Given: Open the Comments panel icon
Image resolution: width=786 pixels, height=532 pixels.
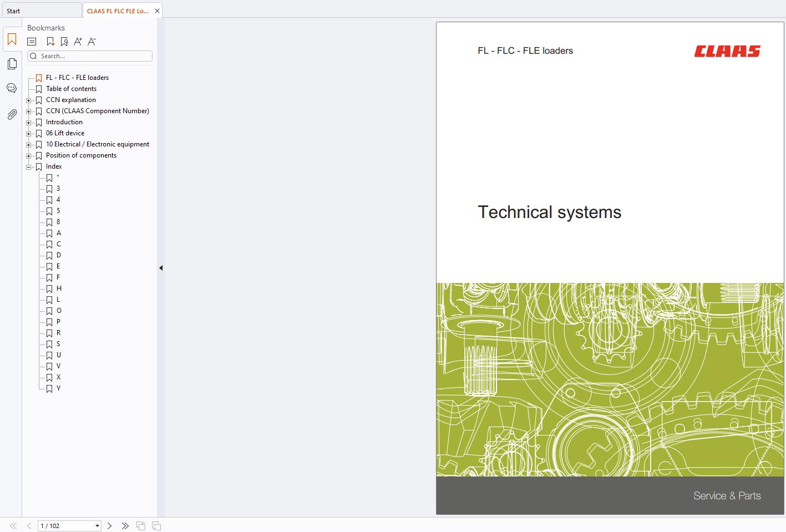Looking at the screenshot, I should pos(12,88).
